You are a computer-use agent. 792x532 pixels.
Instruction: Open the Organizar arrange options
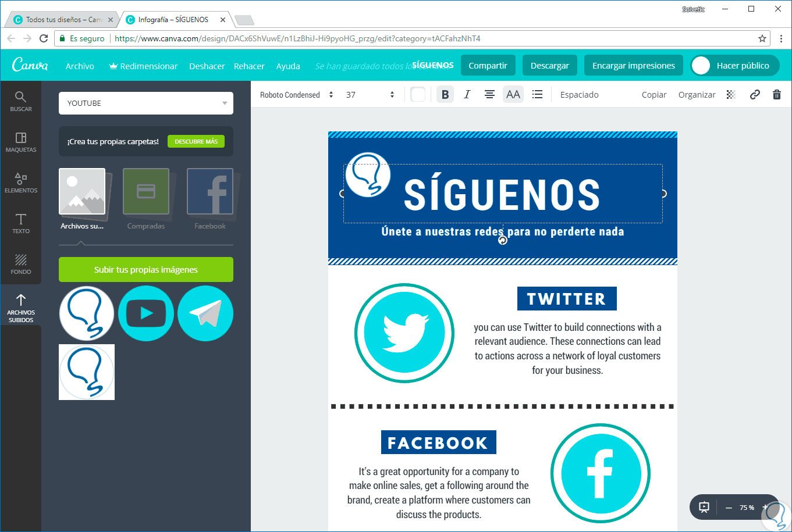(x=697, y=95)
